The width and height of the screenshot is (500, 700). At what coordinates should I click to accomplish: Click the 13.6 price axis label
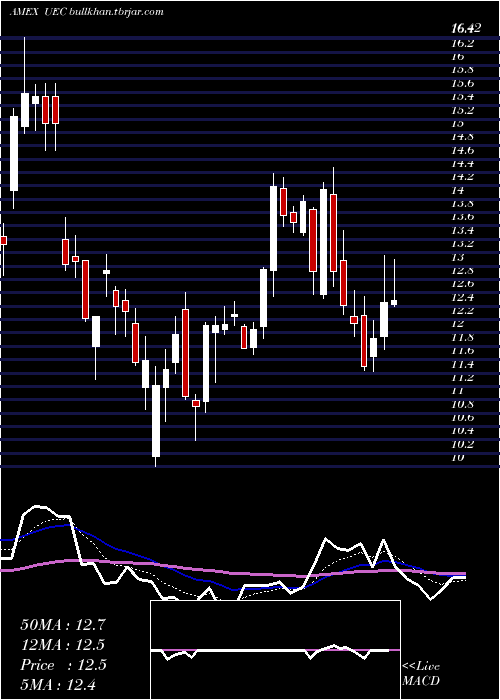[461, 217]
